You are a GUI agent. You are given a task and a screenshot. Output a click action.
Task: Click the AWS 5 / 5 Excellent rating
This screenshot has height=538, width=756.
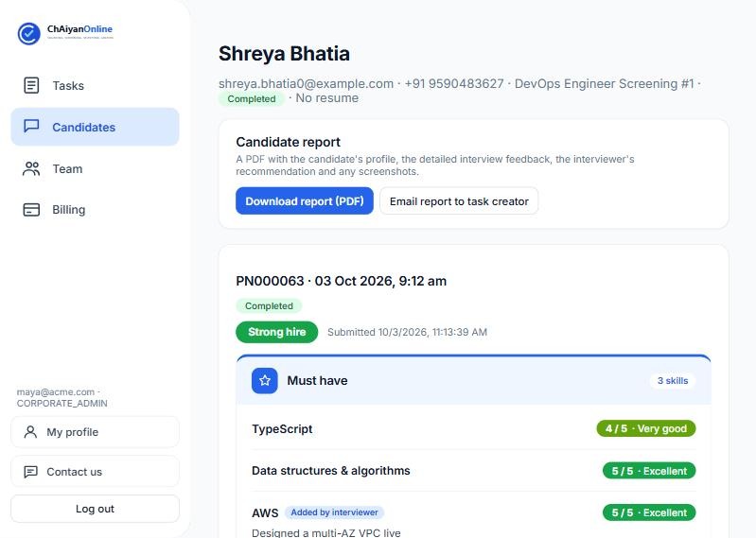649,512
